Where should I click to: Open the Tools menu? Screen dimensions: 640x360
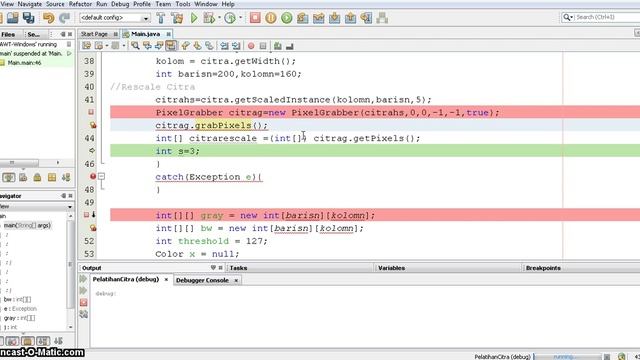click(183, 4)
